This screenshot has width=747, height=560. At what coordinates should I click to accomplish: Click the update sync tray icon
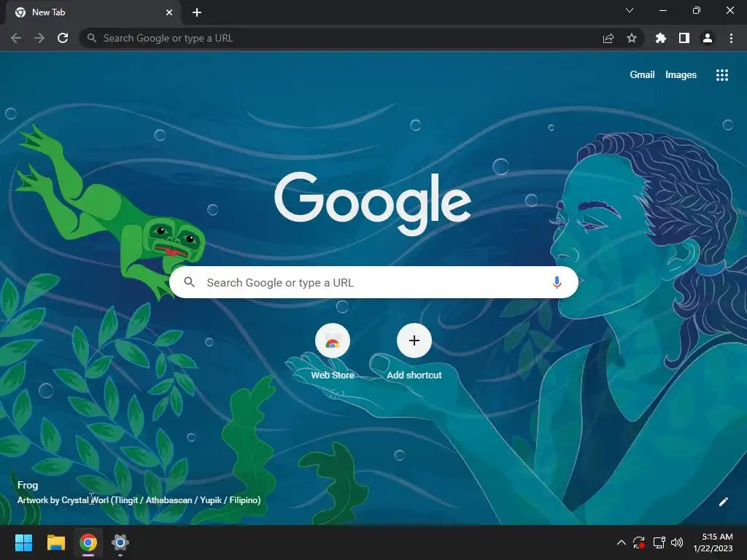pos(639,542)
